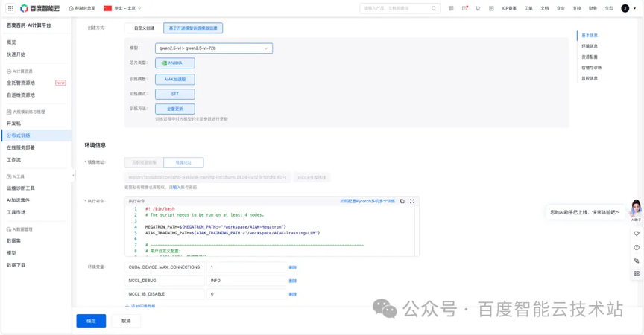The width and height of the screenshot is (644, 335).
Task: Click the grid icon in floating toolbar
Action: pyautogui.click(x=637, y=273)
